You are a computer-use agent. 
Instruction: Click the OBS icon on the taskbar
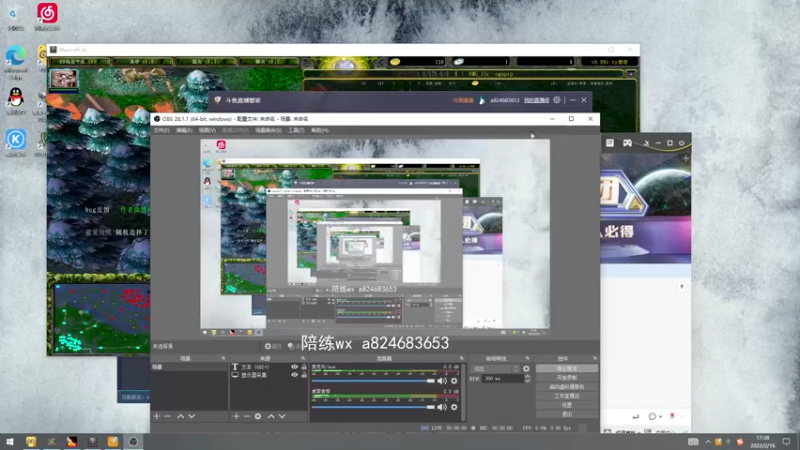(x=133, y=441)
